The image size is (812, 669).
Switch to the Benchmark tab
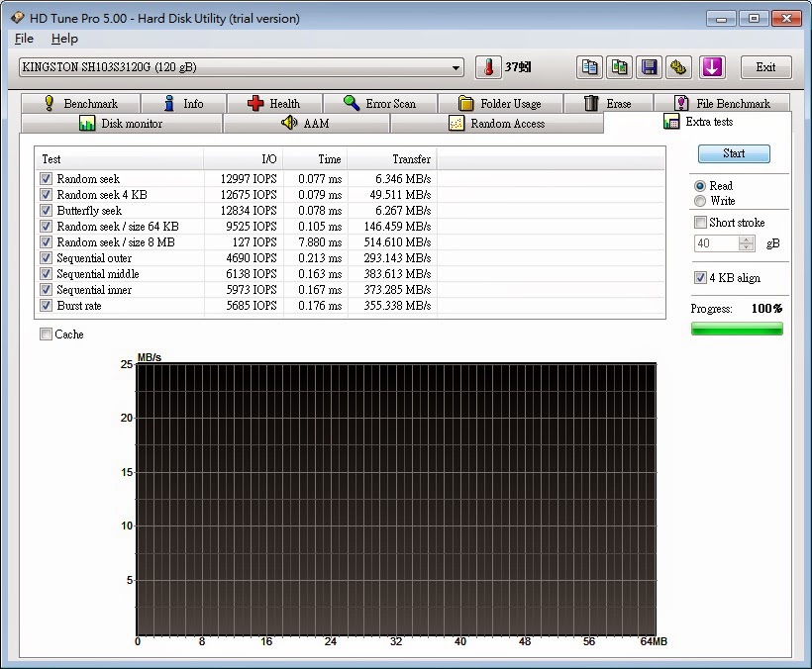click(x=81, y=104)
